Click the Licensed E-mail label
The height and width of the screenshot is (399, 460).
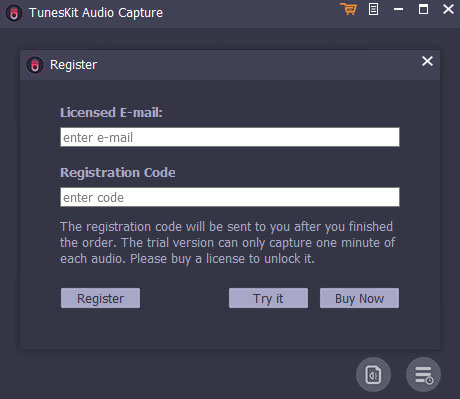point(111,113)
